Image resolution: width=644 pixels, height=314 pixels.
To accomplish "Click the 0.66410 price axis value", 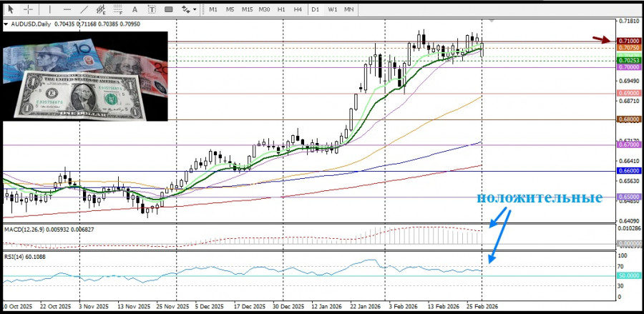I will point(629,161).
